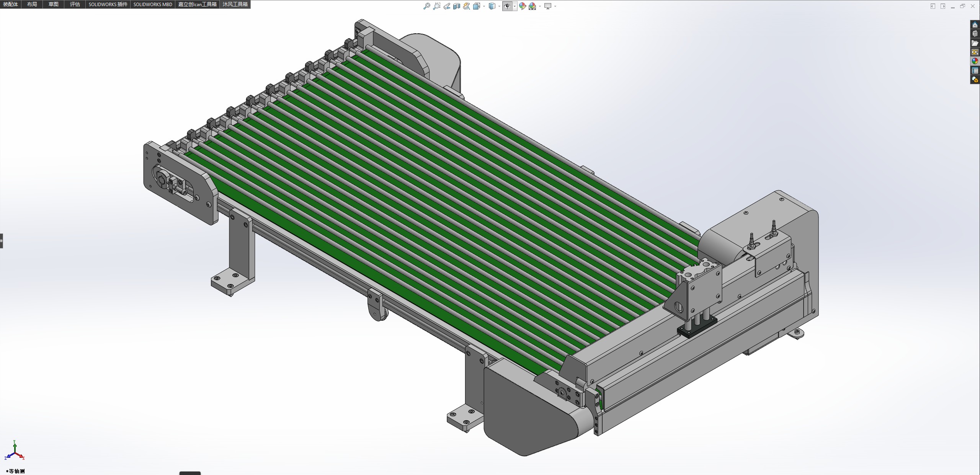Click the Previous View icon

(446, 6)
